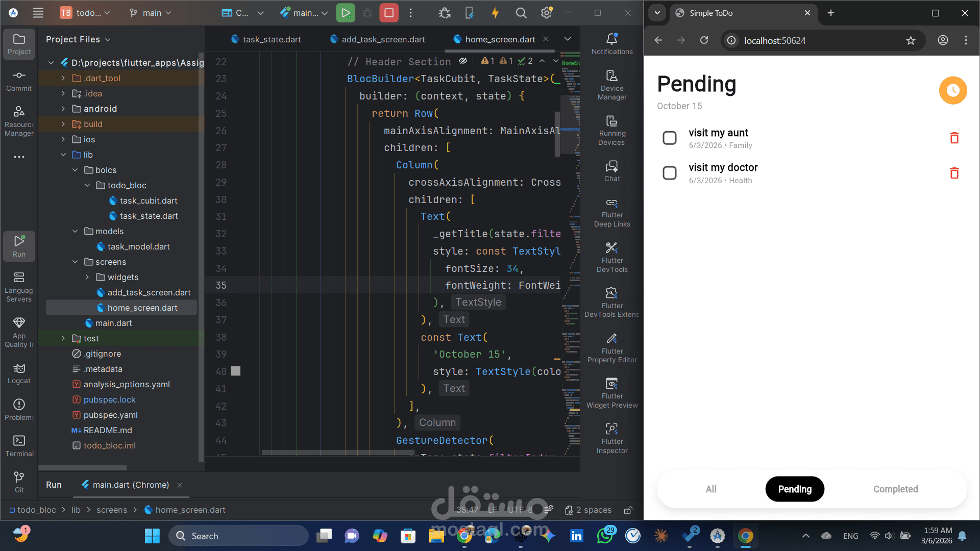The image size is (980, 551).
Task: Toggle the eye icon in editor inspection bar
Action: [463, 61]
